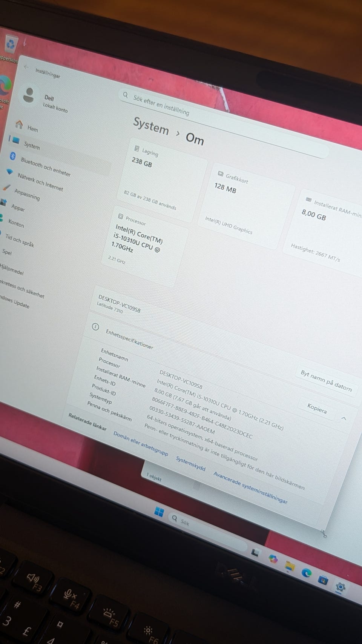Click the Hastighet: 2667 MT/s text
362x644 pixels.
315,253
